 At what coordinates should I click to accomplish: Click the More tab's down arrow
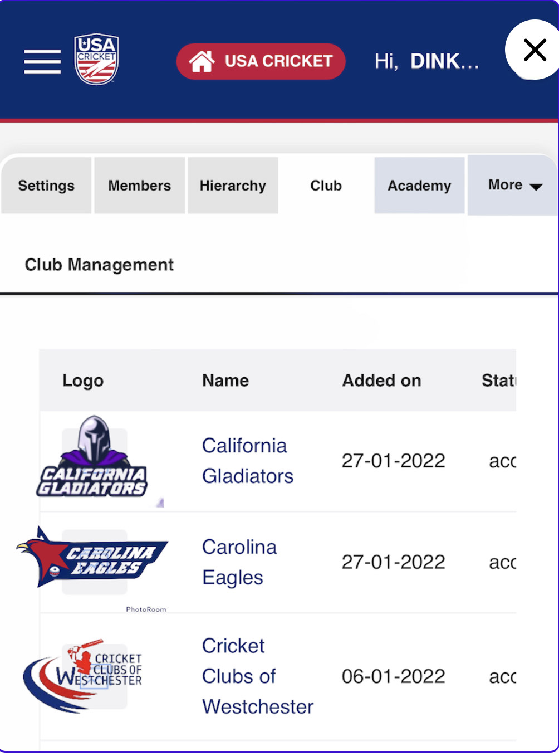point(536,187)
